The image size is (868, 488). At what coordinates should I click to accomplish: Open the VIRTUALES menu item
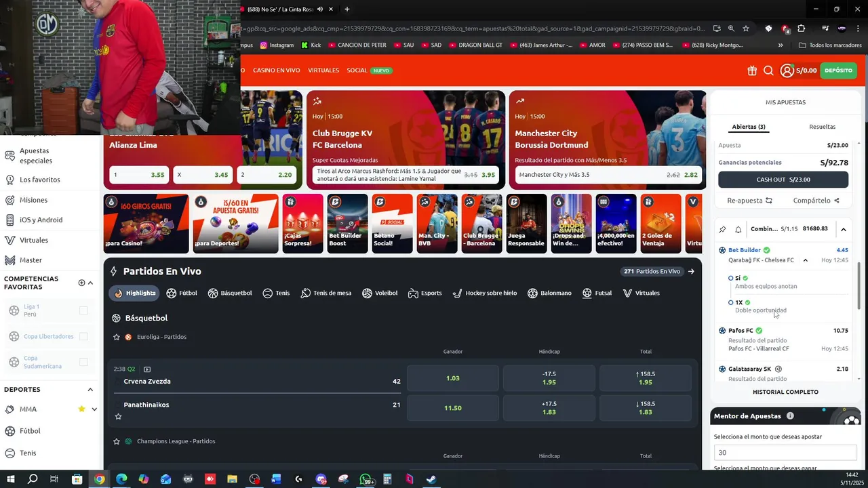tap(323, 70)
